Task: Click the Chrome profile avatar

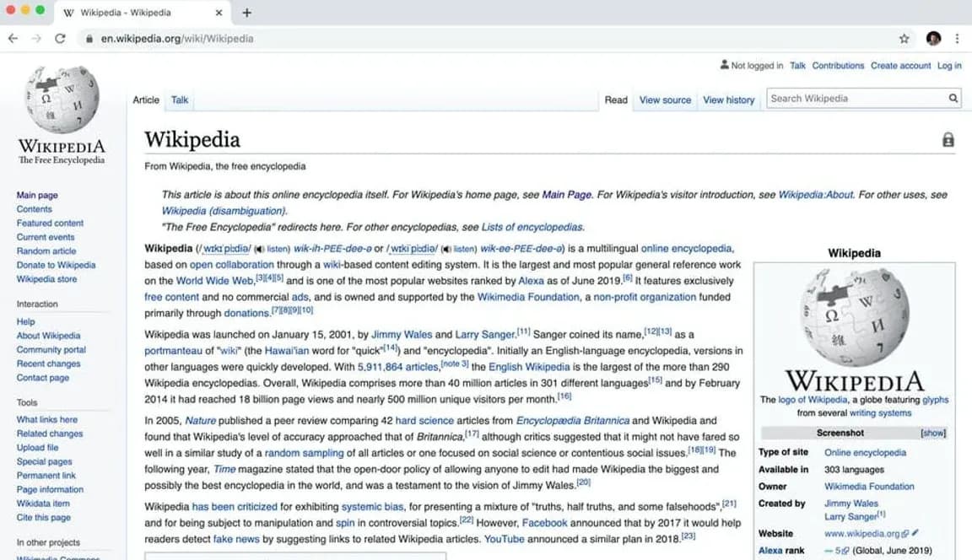Action: [x=932, y=39]
